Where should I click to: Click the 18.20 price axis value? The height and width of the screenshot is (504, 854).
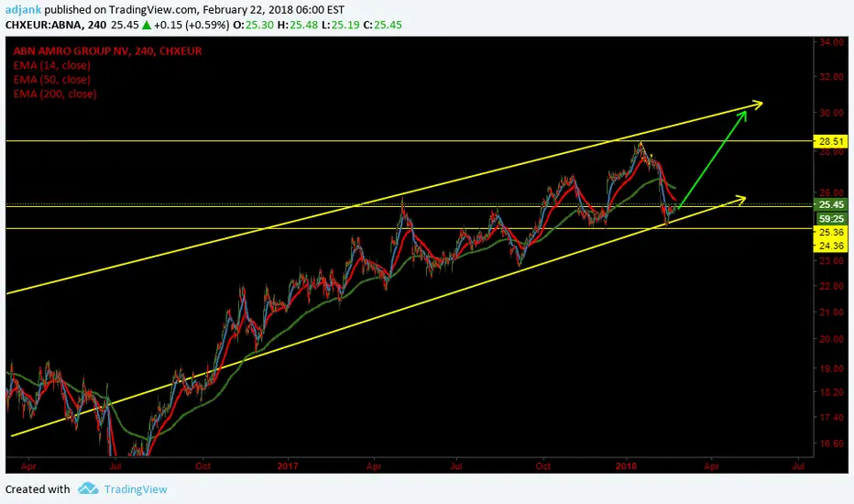832,392
